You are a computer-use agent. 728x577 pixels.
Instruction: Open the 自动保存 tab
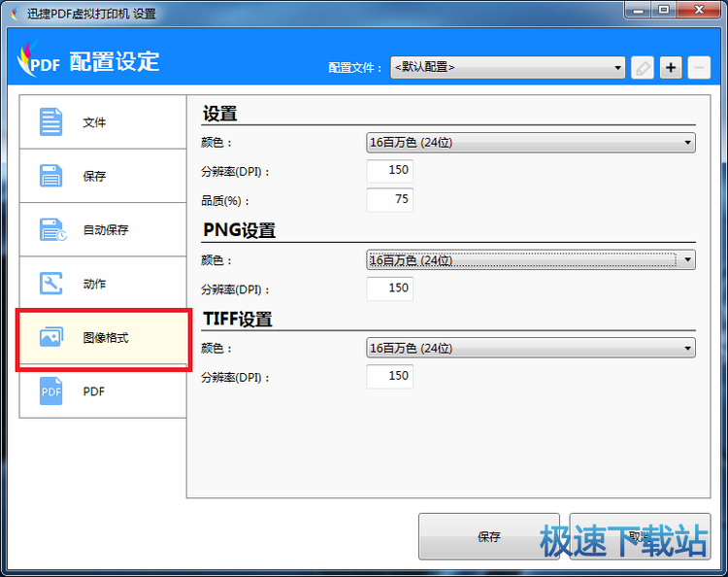coord(103,229)
